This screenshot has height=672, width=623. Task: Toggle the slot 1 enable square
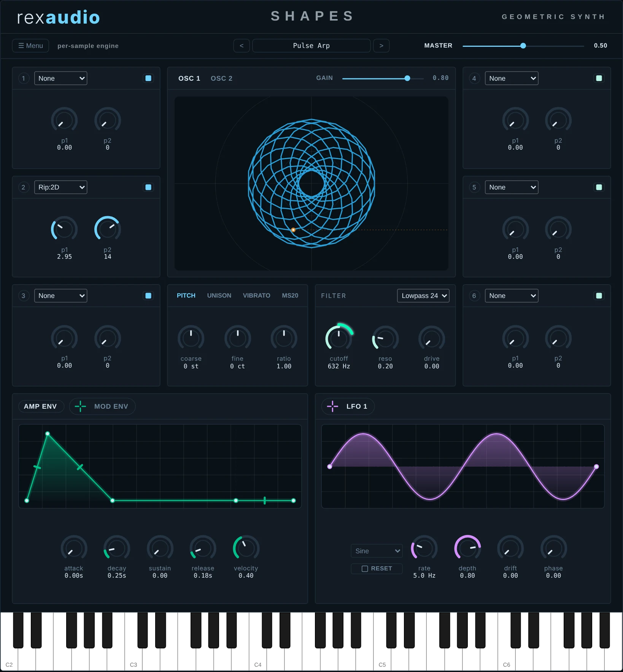148,78
